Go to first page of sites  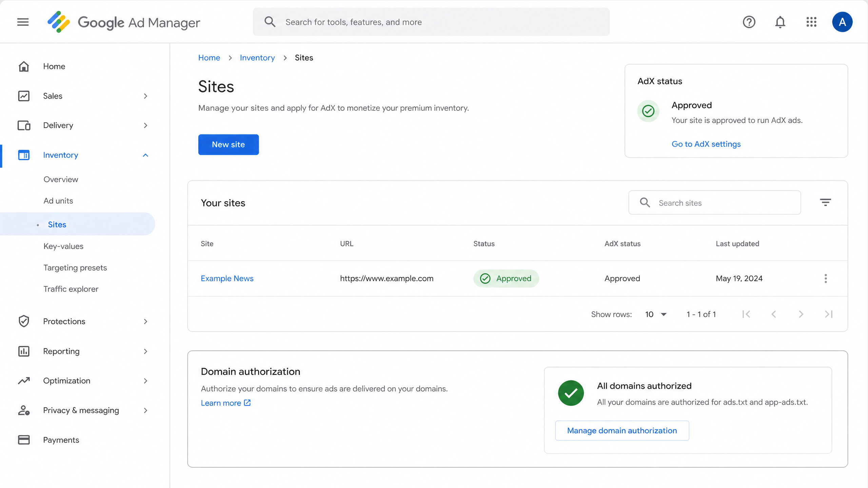point(746,314)
